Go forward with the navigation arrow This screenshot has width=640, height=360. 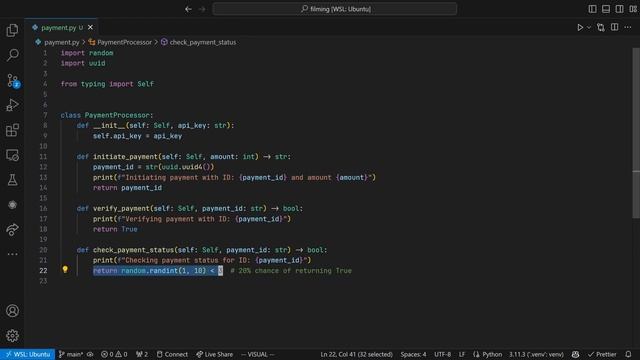pyautogui.click(x=202, y=9)
